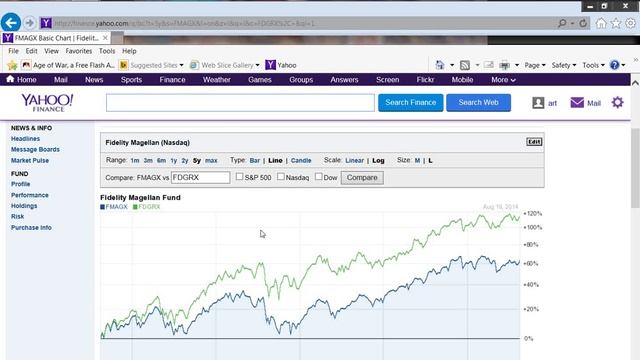Open the Edit menu
Viewport: 640px width, 360px height.
click(31, 51)
